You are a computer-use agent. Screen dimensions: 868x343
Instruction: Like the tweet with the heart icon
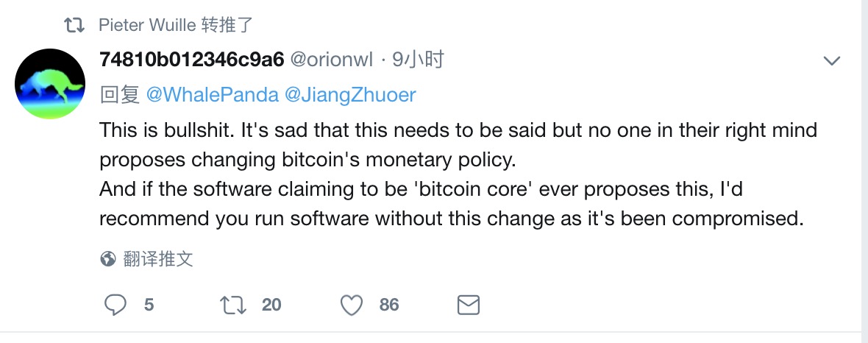tap(353, 305)
